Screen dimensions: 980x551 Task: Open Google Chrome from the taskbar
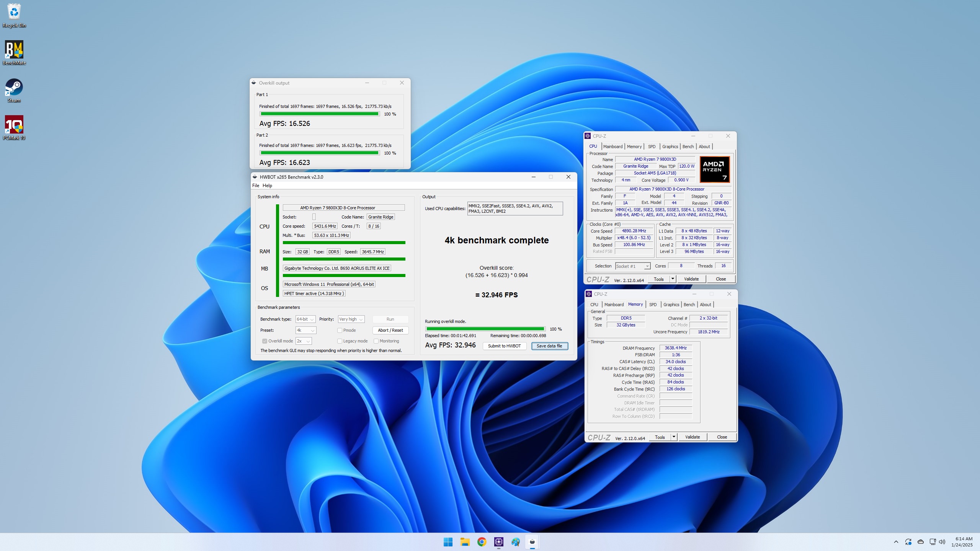[x=482, y=542]
